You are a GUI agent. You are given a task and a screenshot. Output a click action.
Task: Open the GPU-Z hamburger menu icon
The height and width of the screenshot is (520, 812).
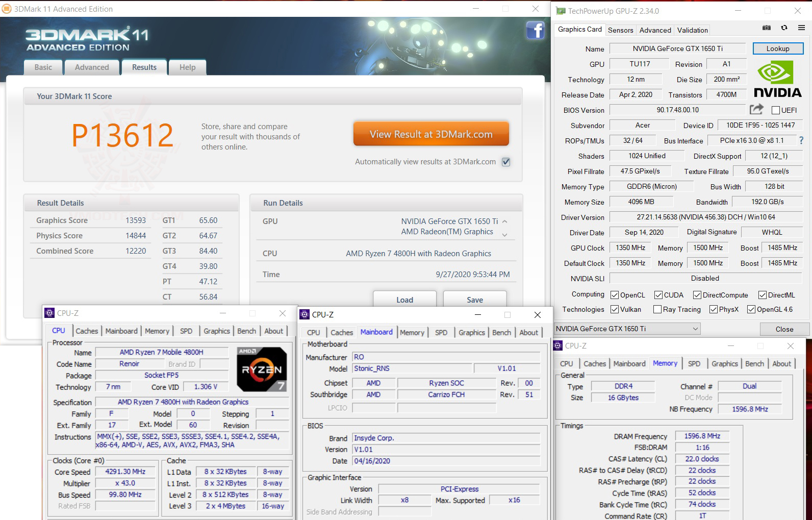[801, 28]
